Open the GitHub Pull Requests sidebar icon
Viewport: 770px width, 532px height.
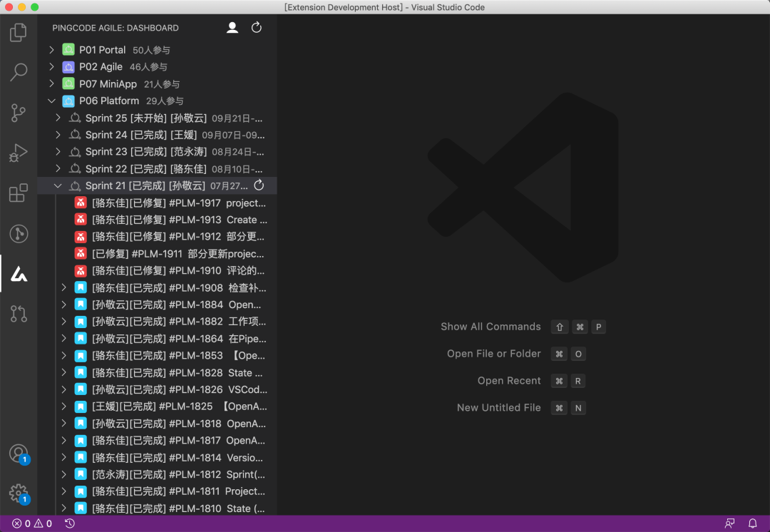pos(19,314)
